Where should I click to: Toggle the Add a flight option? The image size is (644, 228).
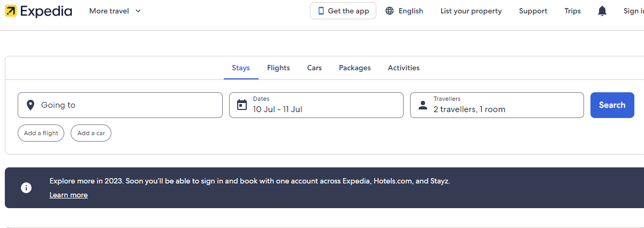coord(41,133)
